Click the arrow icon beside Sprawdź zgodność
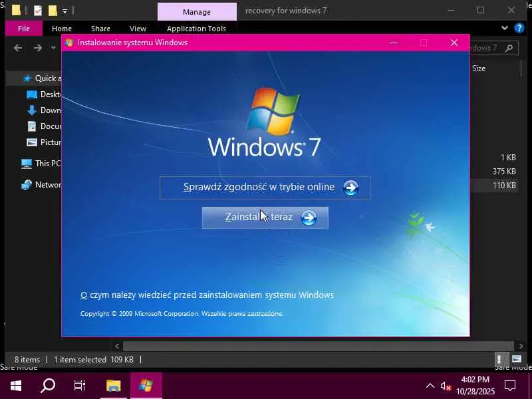 (x=350, y=188)
